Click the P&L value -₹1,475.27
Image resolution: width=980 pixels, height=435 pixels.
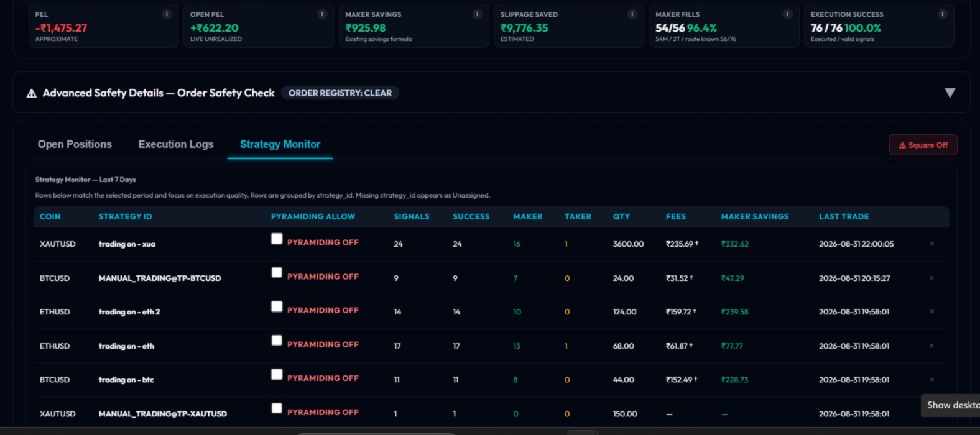pyautogui.click(x=61, y=28)
